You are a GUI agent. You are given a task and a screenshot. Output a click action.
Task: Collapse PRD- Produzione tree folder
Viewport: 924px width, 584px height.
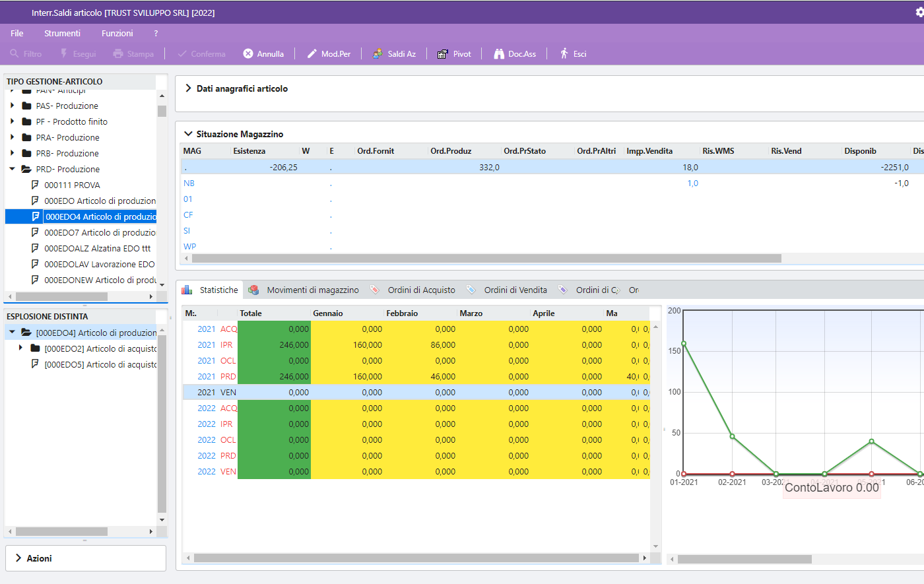pos(12,169)
